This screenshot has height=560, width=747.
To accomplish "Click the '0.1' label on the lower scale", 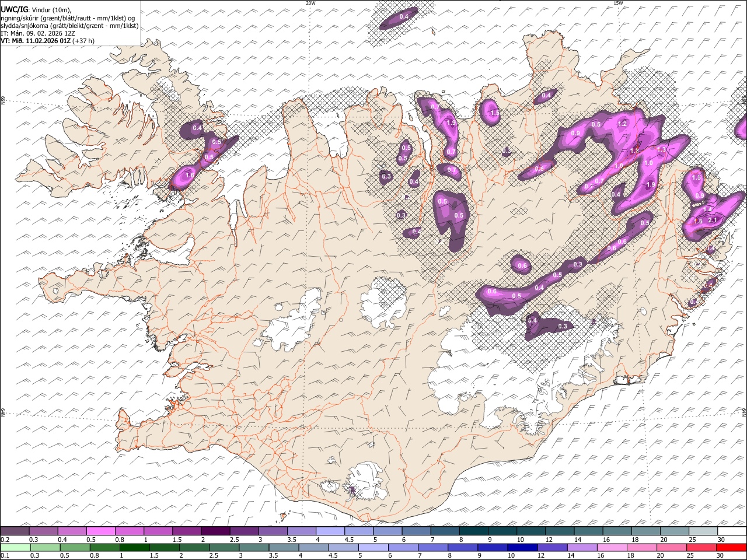I will pos(5,556).
